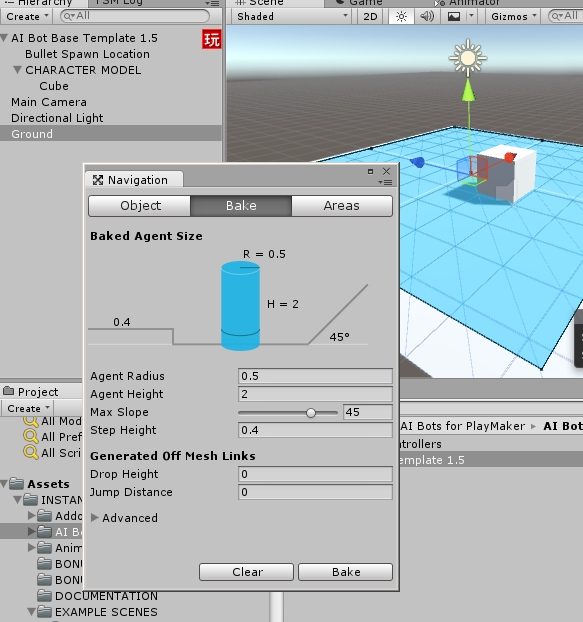583x622 pixels.
Task: Click the green Y-axis move arrow
Action: pos(469,90)
